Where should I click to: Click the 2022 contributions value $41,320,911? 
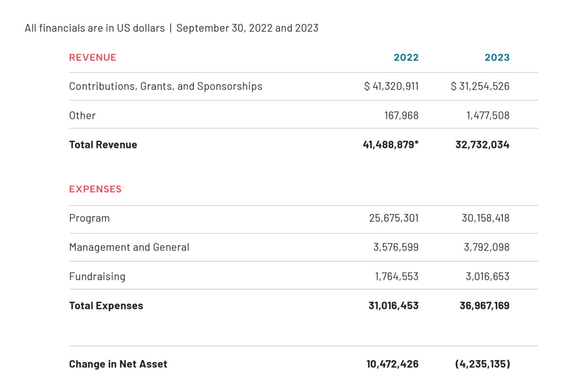[x=392, y=86]
